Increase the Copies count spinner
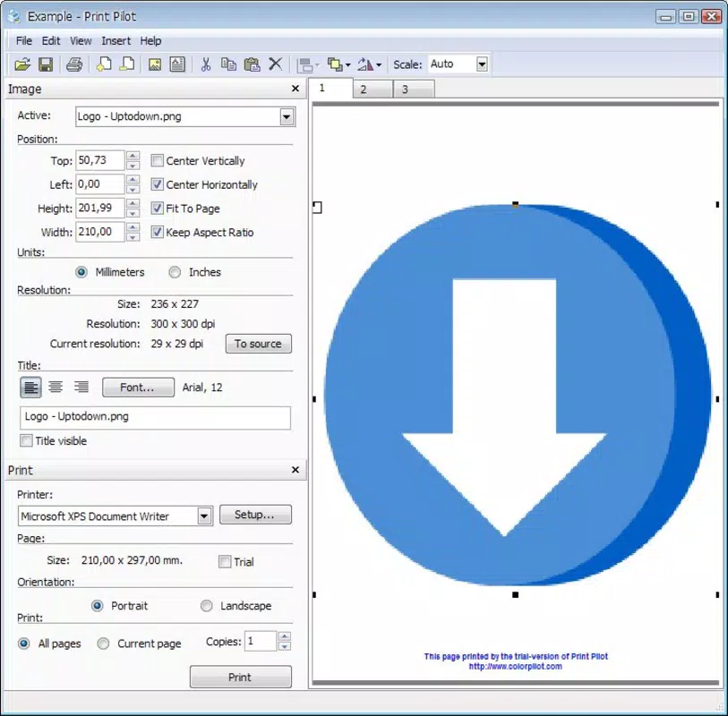Image resolution: width=728 pixels, height=716 pixels. 285,636
